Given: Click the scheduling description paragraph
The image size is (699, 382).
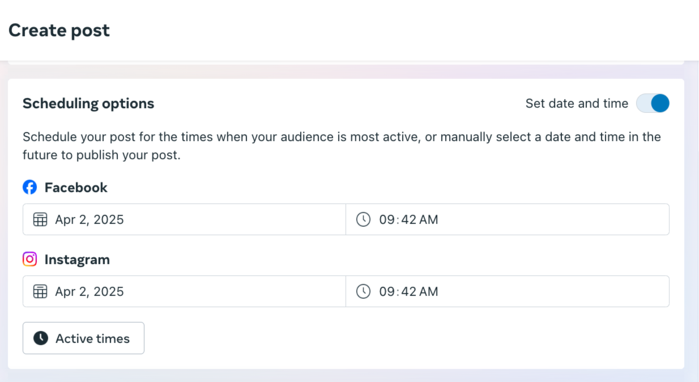Looking at the screenshot, I should pos(341,146).
